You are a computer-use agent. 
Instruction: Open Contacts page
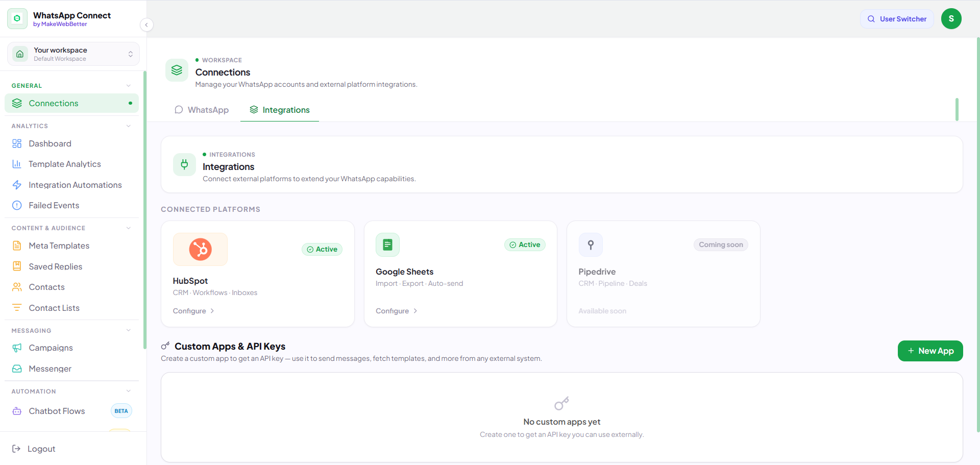(71, 287)
